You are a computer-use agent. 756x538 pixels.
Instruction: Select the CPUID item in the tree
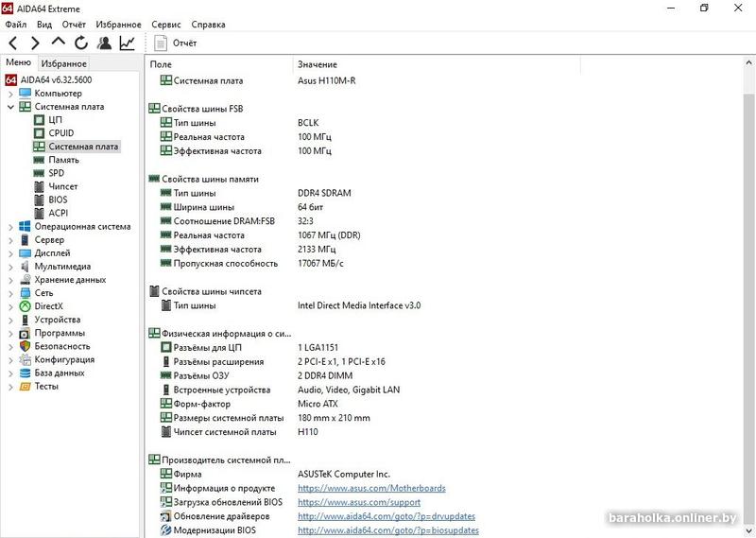(60, 133)
